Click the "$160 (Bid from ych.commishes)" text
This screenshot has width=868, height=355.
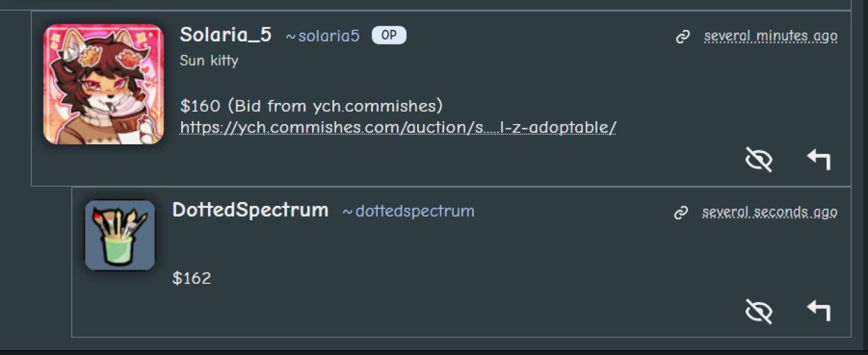coord(311,106)
